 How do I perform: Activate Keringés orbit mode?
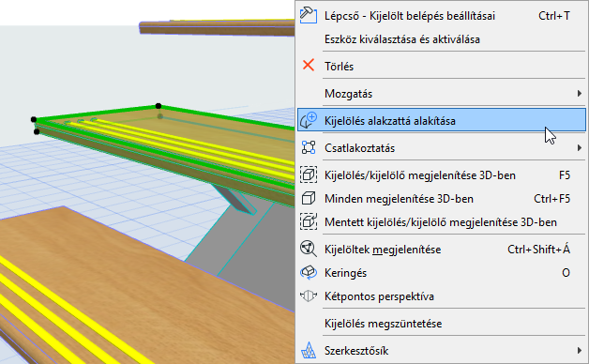coord(442,272)
